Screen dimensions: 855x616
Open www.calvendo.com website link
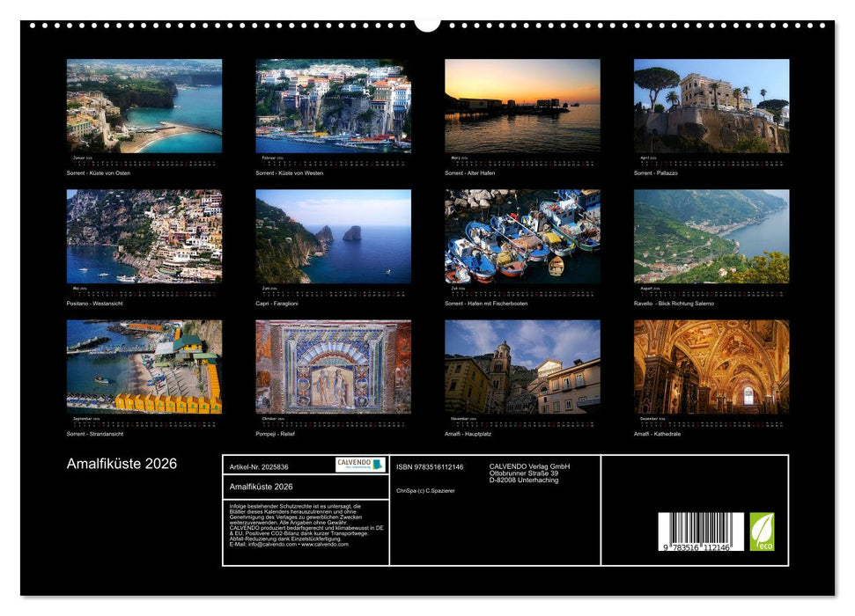[327, 544]
